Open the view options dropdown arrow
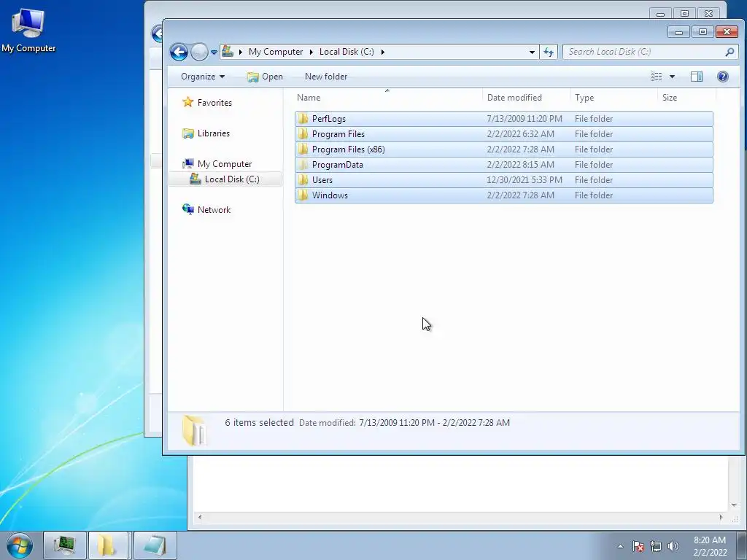The height and width of the screenshot is (560, 747). (x=672, y=77)
